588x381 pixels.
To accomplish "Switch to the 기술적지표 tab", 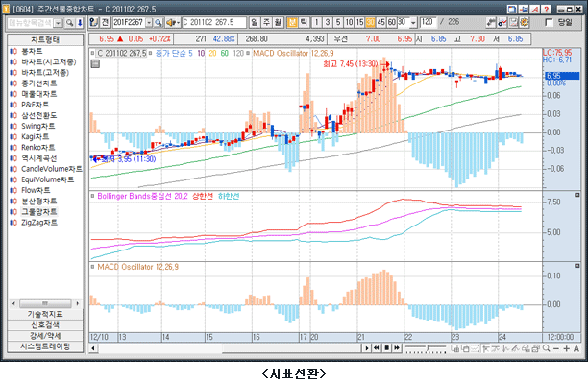I will (45, 314).
